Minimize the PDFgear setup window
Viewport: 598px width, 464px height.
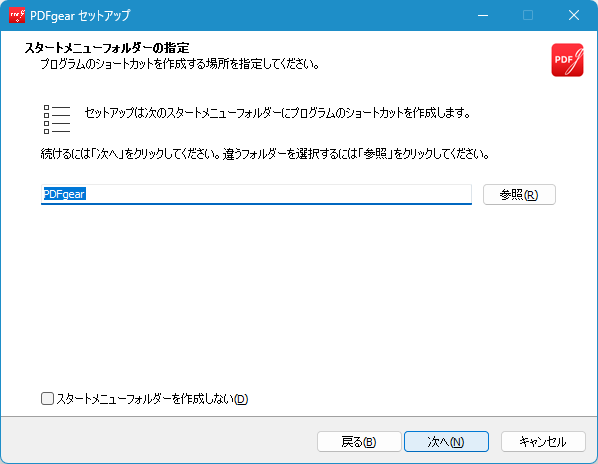(483, 15)
